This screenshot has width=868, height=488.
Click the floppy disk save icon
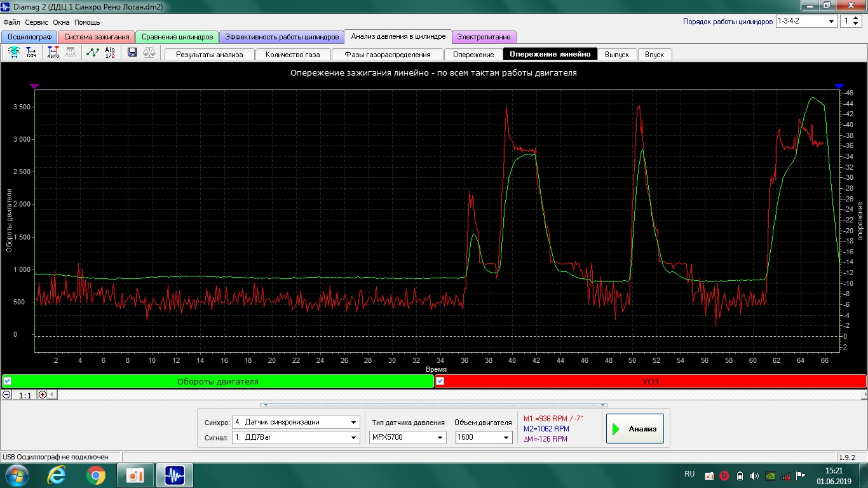132,53
